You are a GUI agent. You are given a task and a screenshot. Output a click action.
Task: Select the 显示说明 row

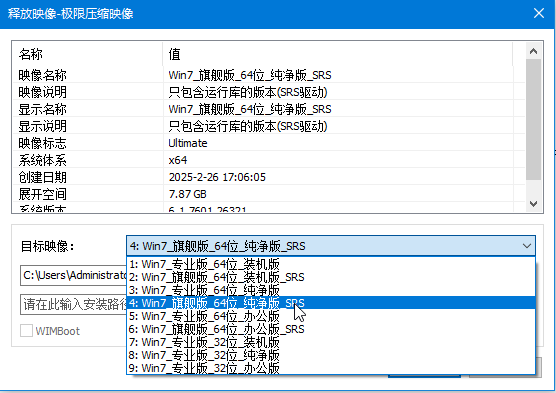(269, 126)
